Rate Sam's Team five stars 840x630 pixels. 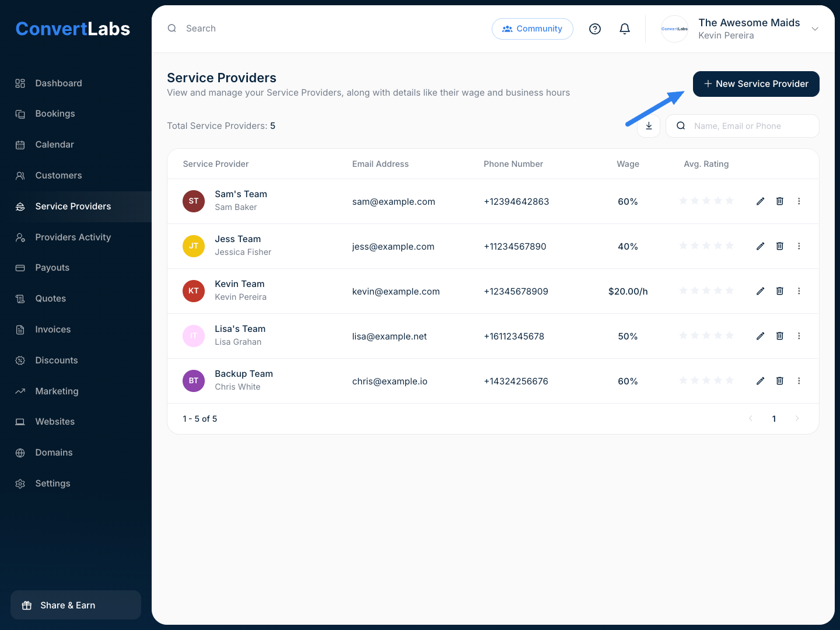tap(729, 201)
